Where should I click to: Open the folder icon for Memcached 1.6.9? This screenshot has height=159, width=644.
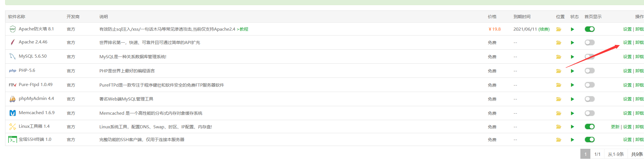tap(558, 113)
